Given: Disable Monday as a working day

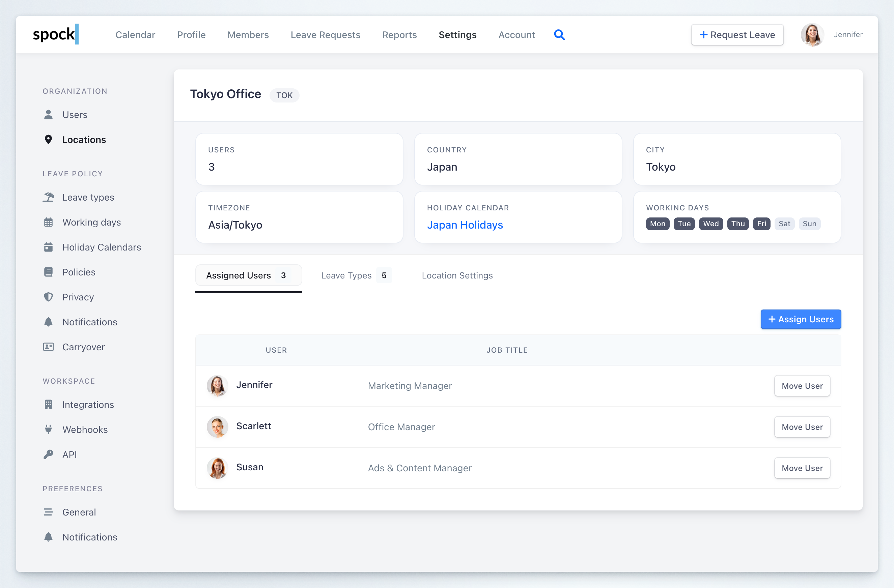Looking at the screenshot, I should pos(658,224).
